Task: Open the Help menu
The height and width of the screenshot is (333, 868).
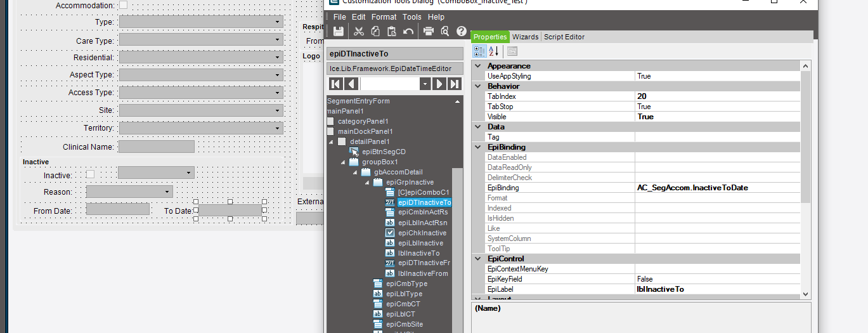Action: (436, 17)
